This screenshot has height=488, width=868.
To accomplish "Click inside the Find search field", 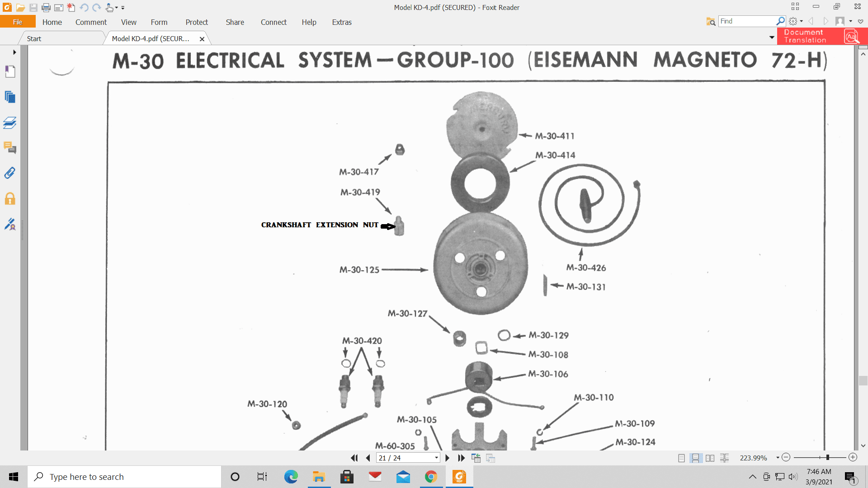I will 748,21.
